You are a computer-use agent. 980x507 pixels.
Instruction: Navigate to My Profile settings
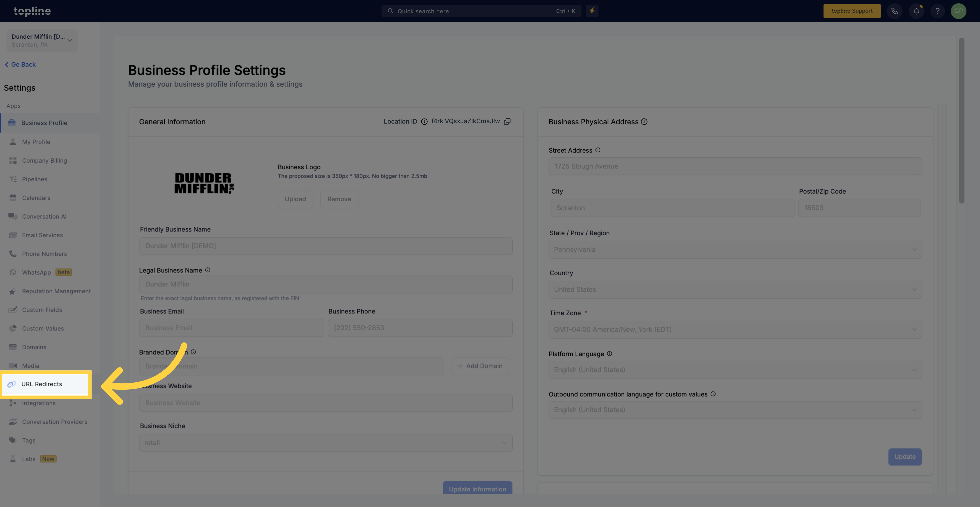(36, 142)
